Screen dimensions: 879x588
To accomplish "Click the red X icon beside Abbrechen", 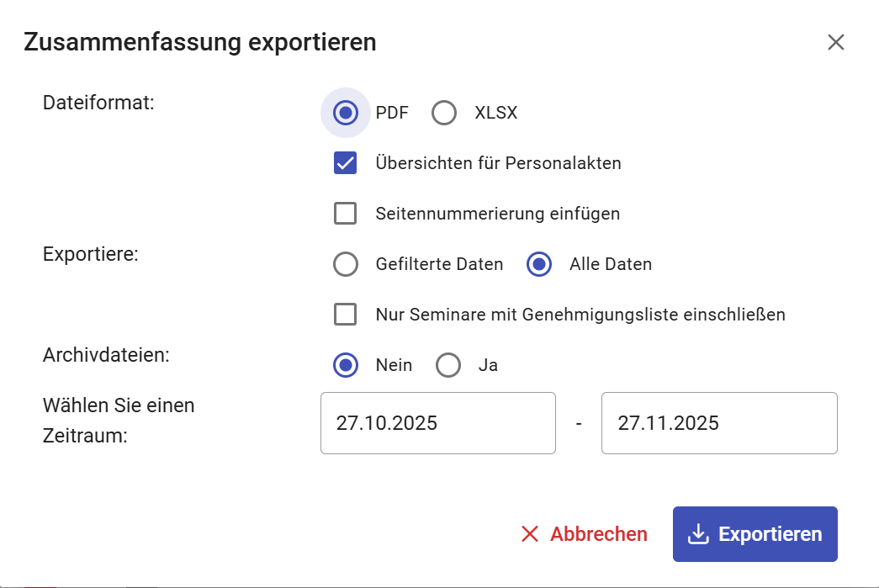I will pos(530,534).
